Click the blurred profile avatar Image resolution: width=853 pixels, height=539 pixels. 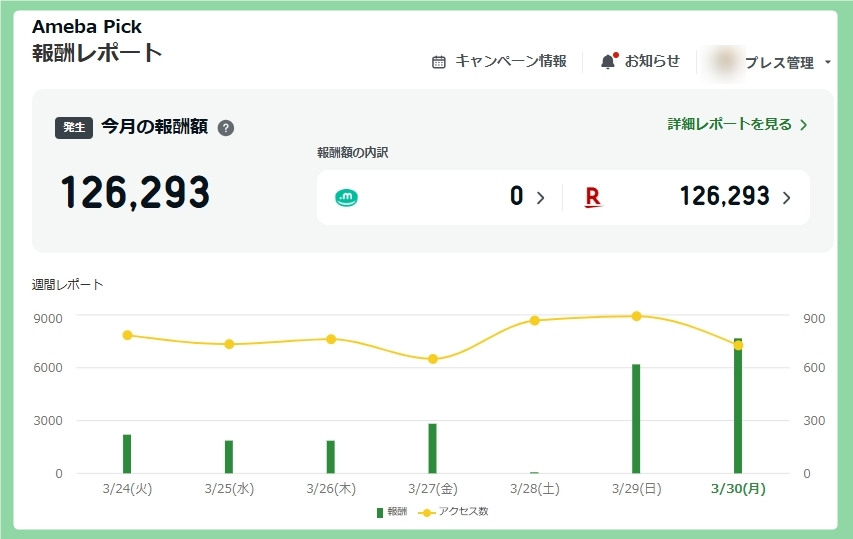pos(724,62)
